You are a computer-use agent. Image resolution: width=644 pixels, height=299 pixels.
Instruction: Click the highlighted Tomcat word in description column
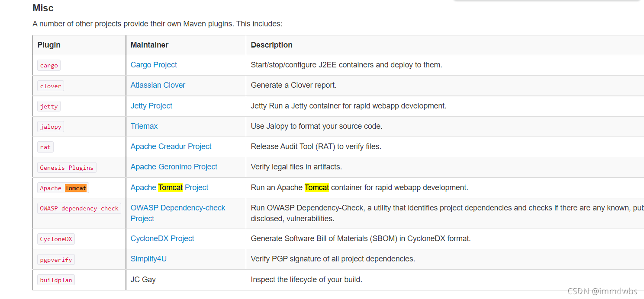[x=317, y=188]
